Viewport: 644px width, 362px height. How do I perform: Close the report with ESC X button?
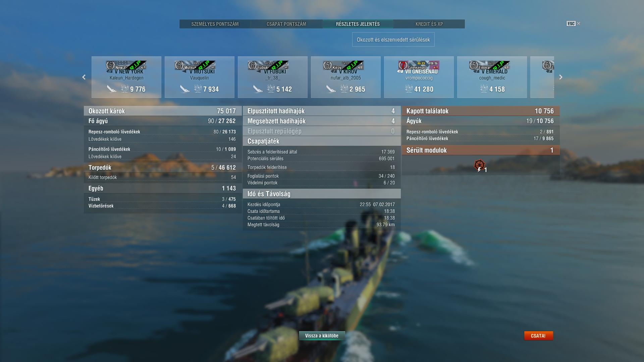[574, 23]
